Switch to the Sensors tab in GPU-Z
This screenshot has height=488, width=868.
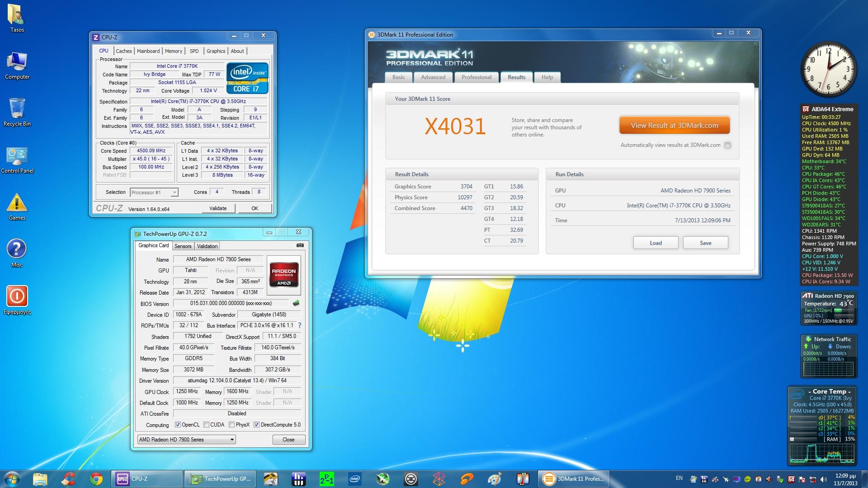click(x=183, y=246)
